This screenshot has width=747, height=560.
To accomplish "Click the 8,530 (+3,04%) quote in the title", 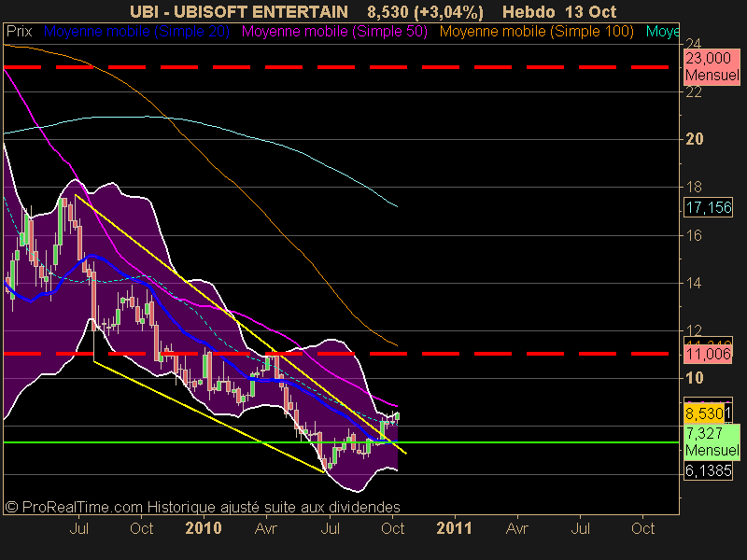I will tap(425, 12).
